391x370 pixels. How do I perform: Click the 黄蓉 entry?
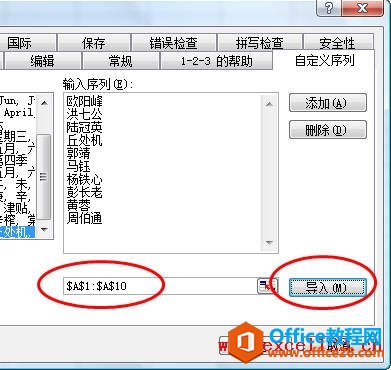click(78, 206)
